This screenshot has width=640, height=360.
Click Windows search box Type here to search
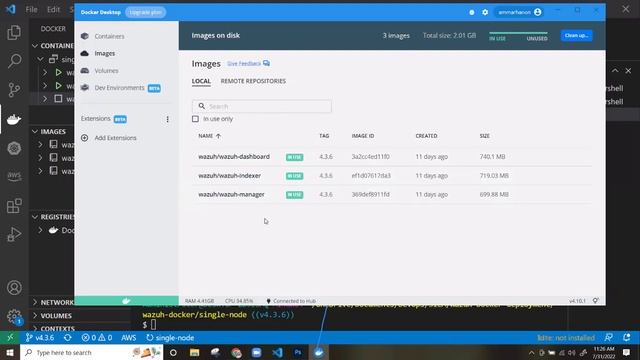pyautogui.click(x=91, y=352)
